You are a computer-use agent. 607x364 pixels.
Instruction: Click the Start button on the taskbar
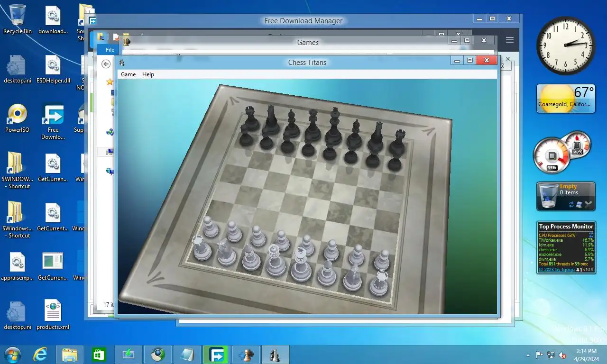12,355
